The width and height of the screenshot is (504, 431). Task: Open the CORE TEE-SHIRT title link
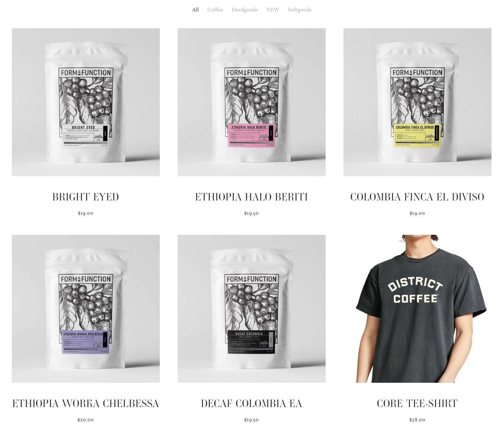(x=417, y=403)
